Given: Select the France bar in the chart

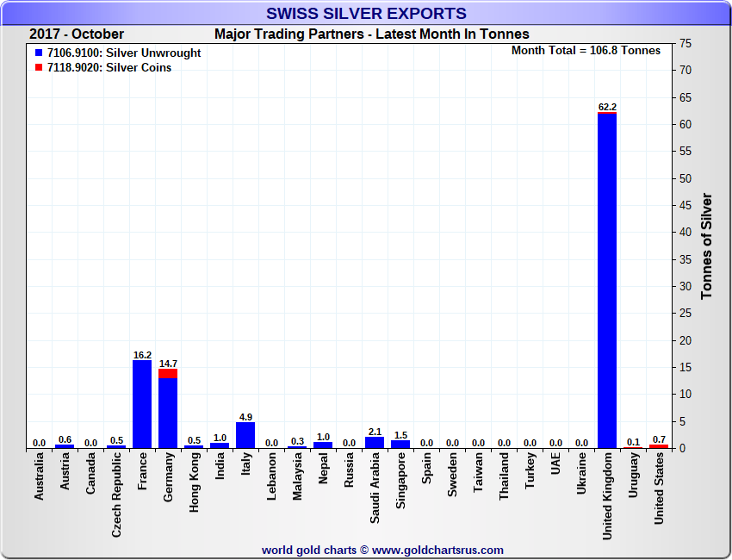Looking at the screenshot, I should 142,404.
